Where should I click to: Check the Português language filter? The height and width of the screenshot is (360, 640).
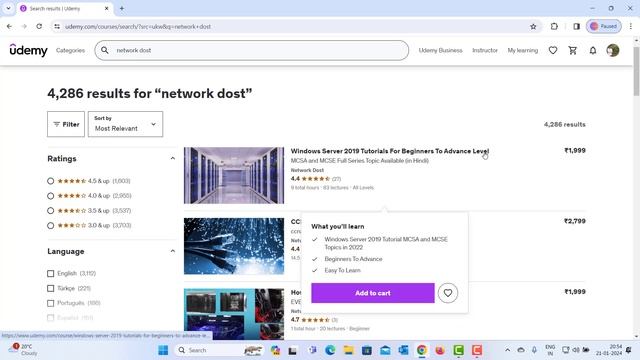pos(51,303)
